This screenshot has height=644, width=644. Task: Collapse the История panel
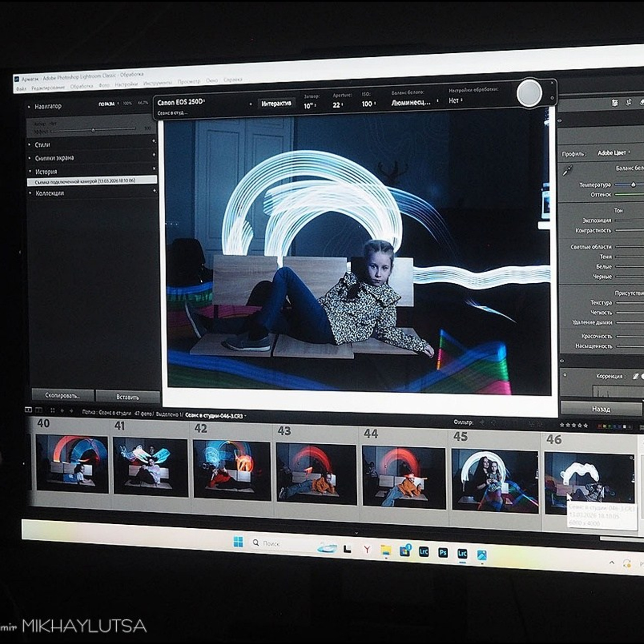(x=30, y=172)
